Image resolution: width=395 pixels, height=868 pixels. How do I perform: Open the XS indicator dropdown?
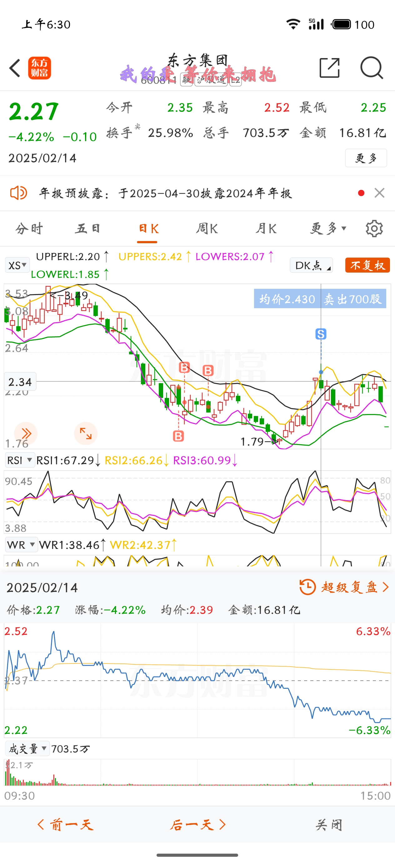pyautogui.click(x=17, y=265)
